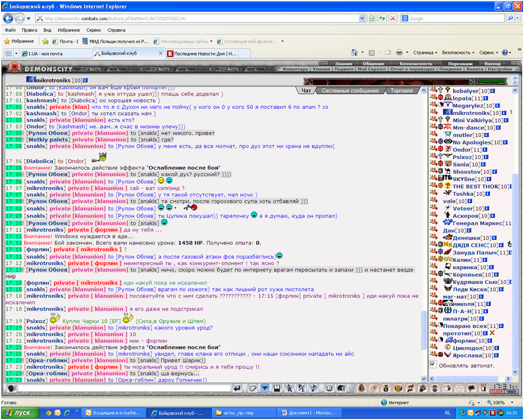Image resolution: width=524 pixels, height=420 pixels.
Task: Click the smiley emoticons icon
Action: [x=329, y=388]
